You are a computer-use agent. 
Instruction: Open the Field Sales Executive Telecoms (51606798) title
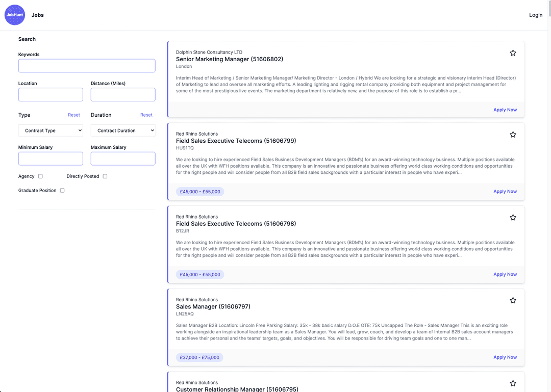click(x=236, y=223)
